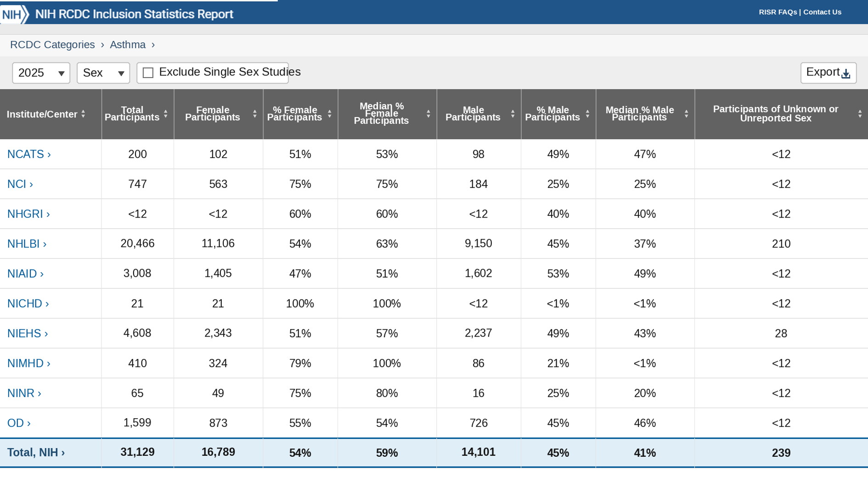Select NHLBI median % male value 37%

coord(645,244)
